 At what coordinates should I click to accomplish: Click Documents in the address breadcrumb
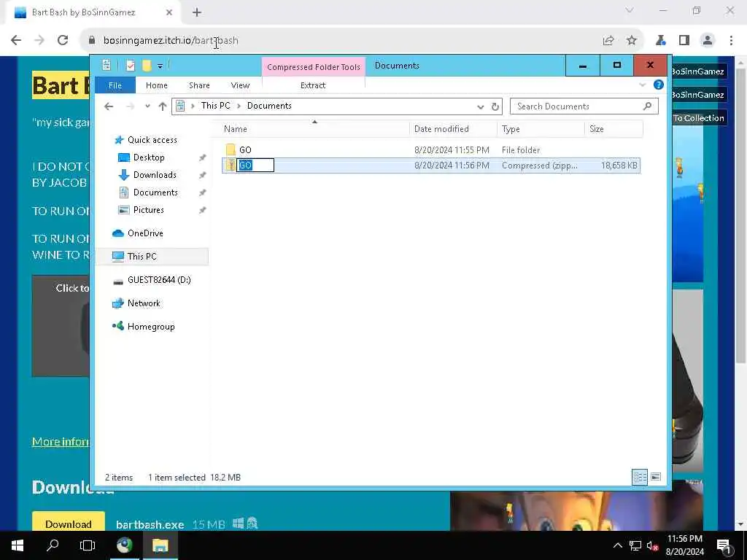click(x=269, y=106)
